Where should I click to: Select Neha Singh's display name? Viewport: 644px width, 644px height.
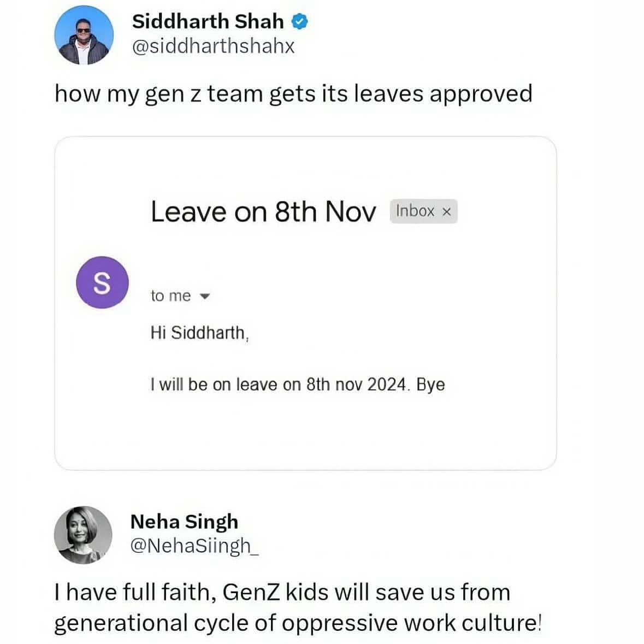click(x=184, y=521)
